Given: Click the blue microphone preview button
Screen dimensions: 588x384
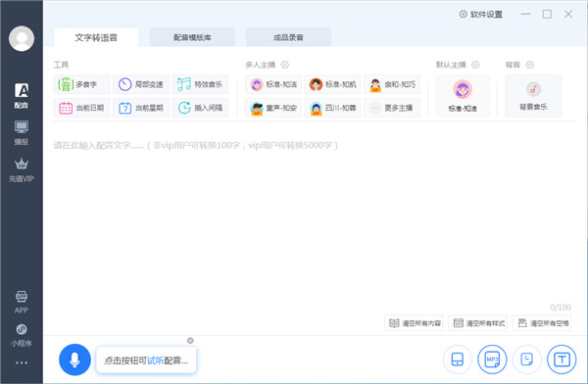Looking at the screenshot, I should pyautogui.click(x=74, y=360).
